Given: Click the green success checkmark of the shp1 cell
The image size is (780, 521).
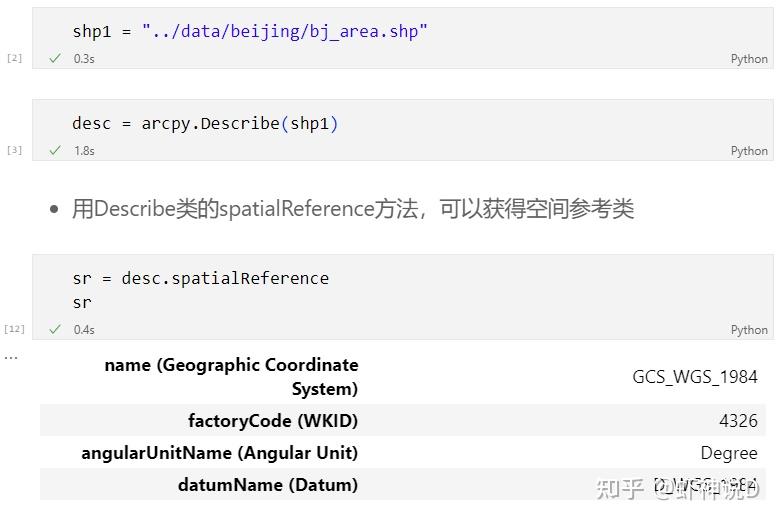Looking at the screenshot, I should [55, 59].
